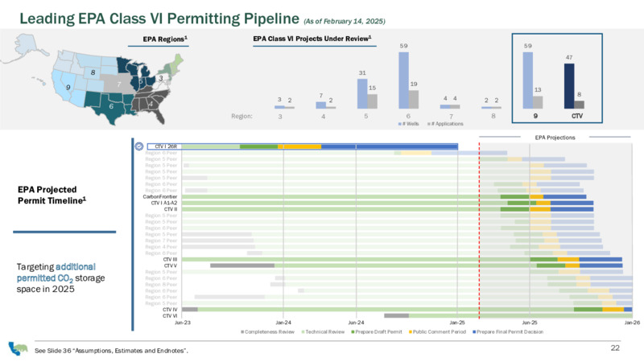Click the 'CTV IV' row label
The image size is (644, 362).
pyautogui.click(x=170, y=310)
